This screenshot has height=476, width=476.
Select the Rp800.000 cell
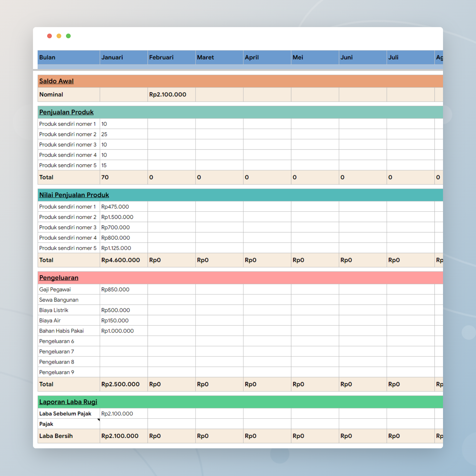[124, 238]
